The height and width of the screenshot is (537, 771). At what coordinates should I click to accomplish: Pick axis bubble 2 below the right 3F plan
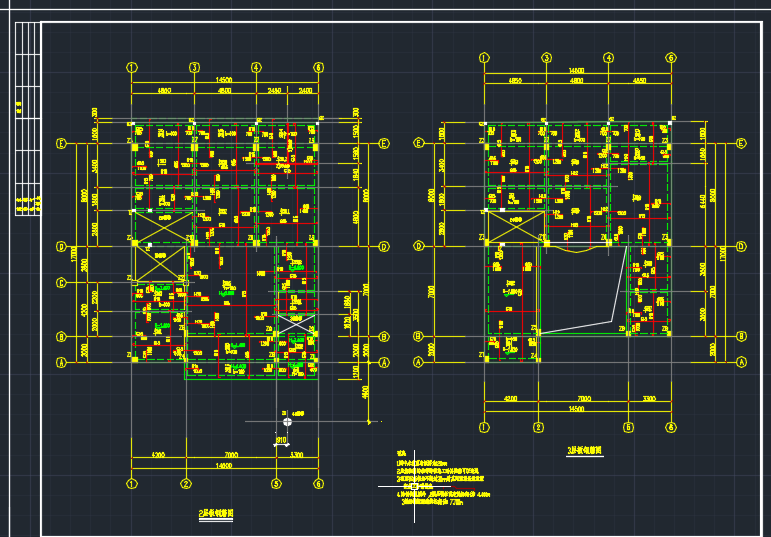538,427
